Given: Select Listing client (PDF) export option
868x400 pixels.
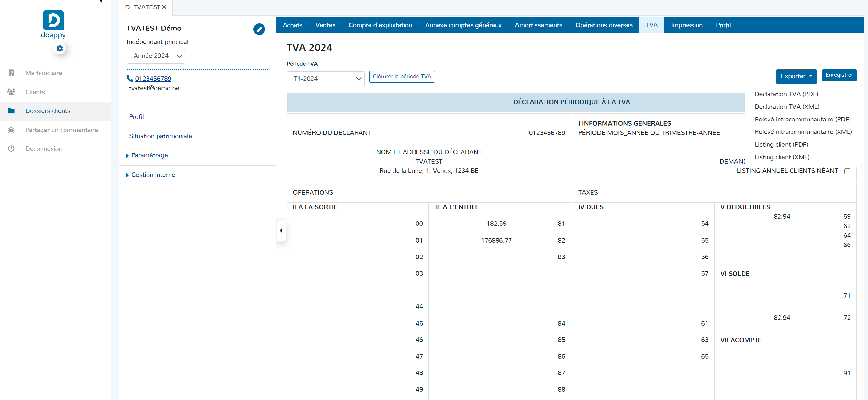Looking at the screenshot, I should coord(781,144).
